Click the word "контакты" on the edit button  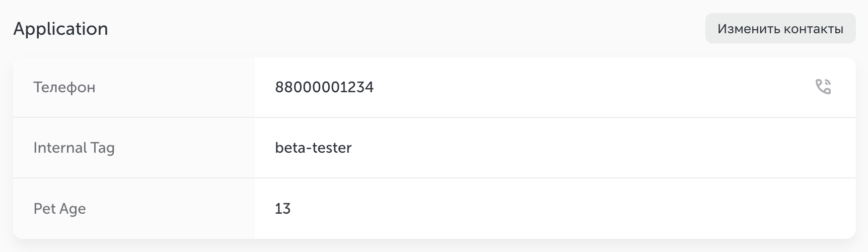point(813,29)
